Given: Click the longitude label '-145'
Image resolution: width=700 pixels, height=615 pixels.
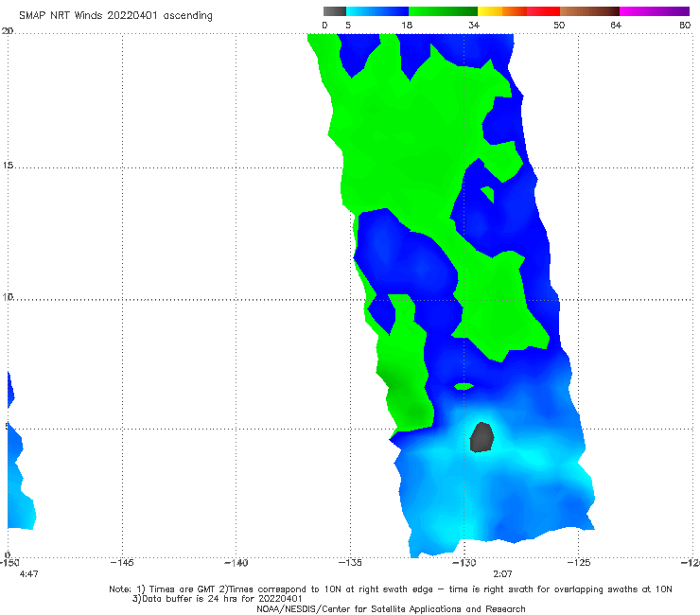Looking at the screenshot, I should coord(122,563).
